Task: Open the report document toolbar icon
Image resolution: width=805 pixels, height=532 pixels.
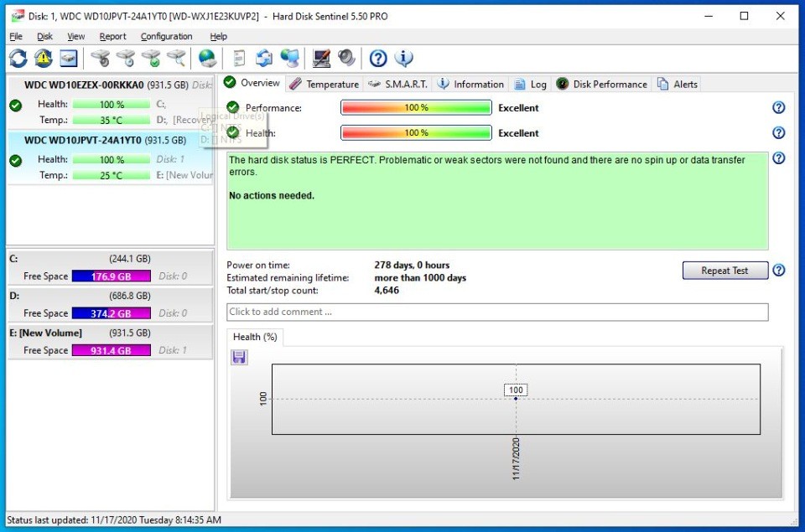Action: [x=239, y=59]
